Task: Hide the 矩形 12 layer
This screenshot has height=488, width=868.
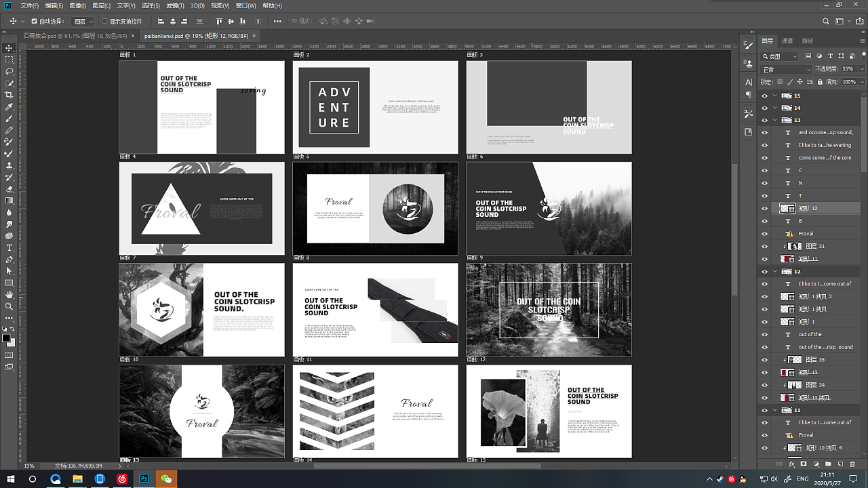Action: 765,208
